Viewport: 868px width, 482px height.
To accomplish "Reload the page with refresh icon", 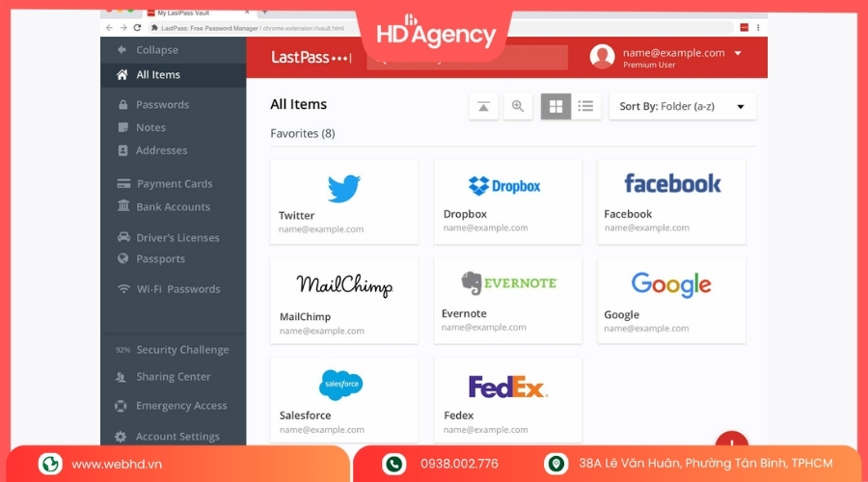I will pyautogui.click(x=137, y=28).
